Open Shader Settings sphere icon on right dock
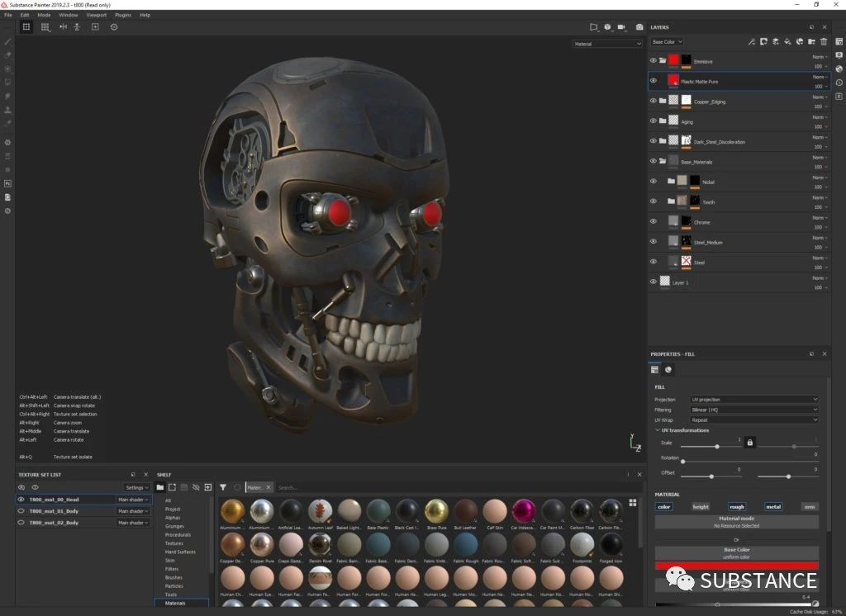846x616 pixels. click(839, 69)
